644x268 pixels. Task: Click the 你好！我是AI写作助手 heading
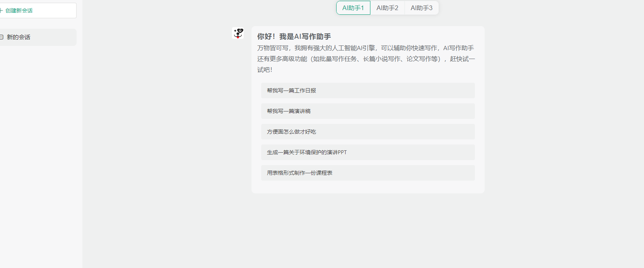pos(294,37)
